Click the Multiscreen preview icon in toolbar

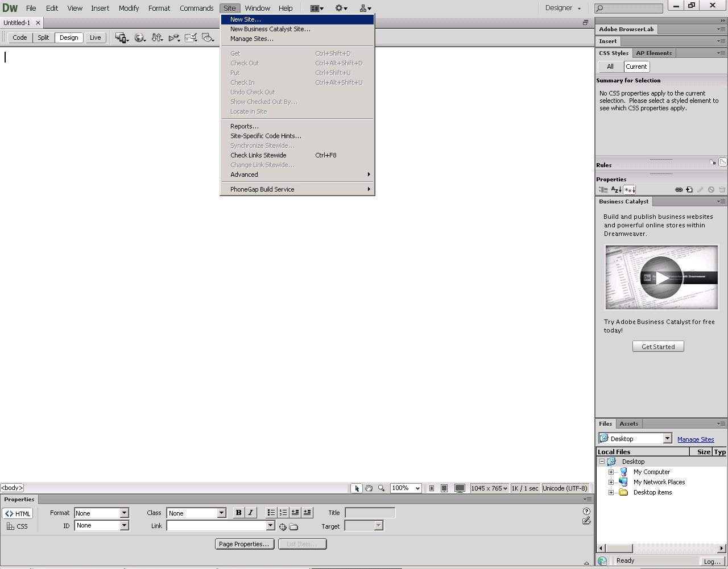(x=122, y=38)
